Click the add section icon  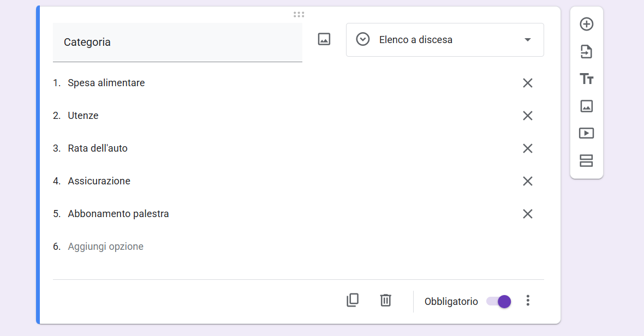click(586, 160)
